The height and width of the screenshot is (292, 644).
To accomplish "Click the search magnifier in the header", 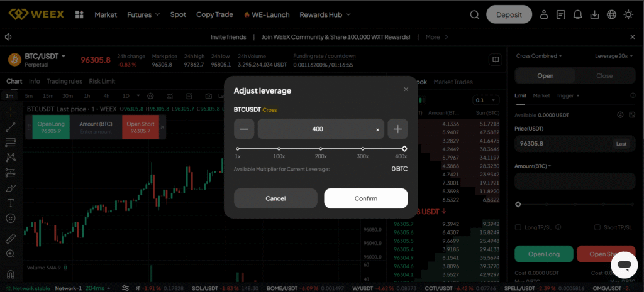I will click(474, 15).
